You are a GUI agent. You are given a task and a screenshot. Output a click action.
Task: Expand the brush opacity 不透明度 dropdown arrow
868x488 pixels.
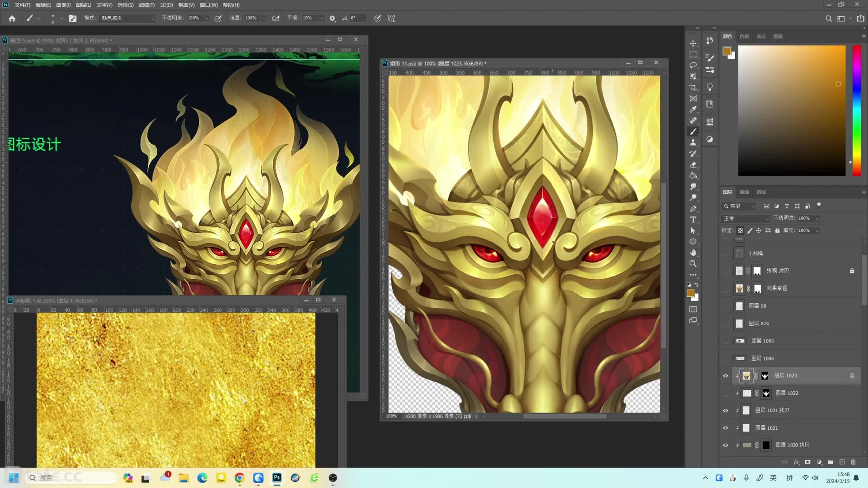click(206, 18)
